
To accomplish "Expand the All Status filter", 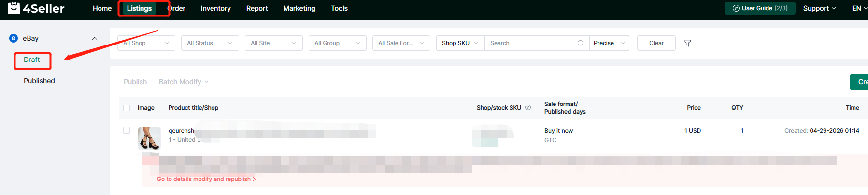I will (x=210, y=43).
